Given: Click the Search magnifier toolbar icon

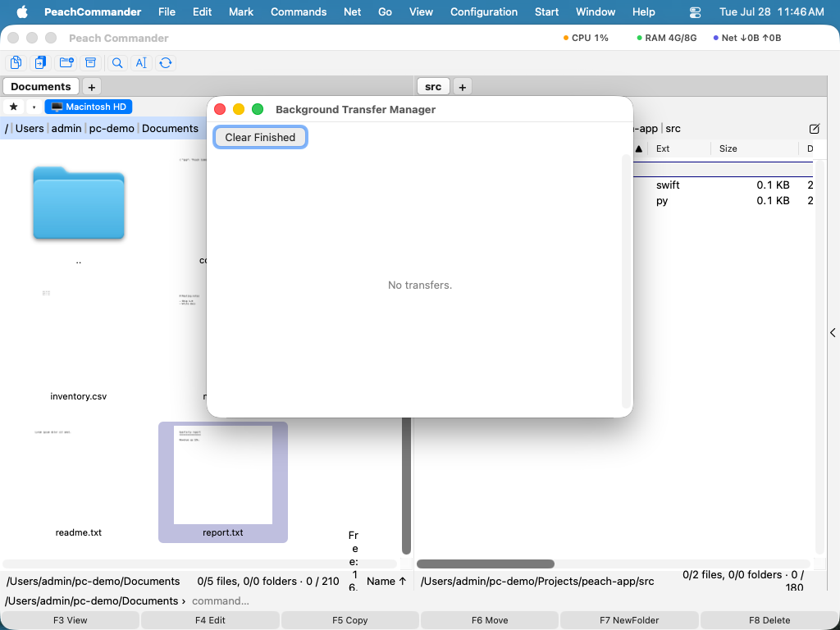Looking at the screenshot, I should [x=117, y=62].
